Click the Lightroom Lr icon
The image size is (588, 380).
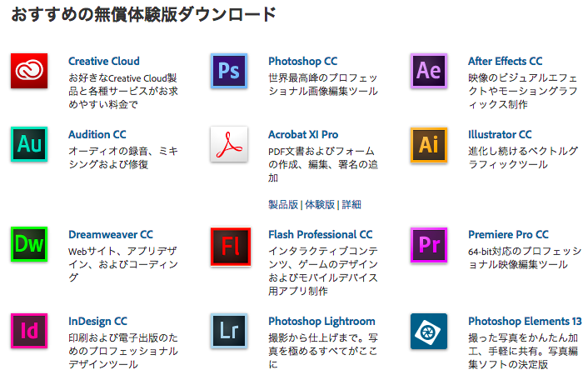pyautogui.click(x=229, y=331)
